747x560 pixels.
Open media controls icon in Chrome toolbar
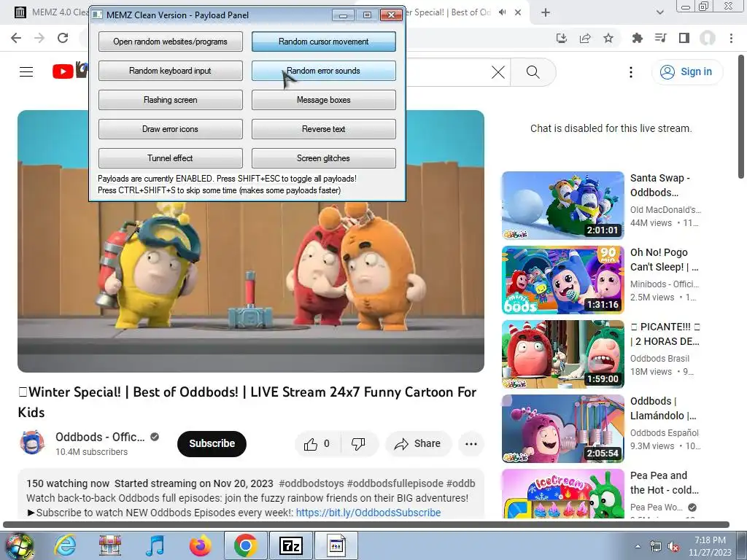(x=661, y=38)
